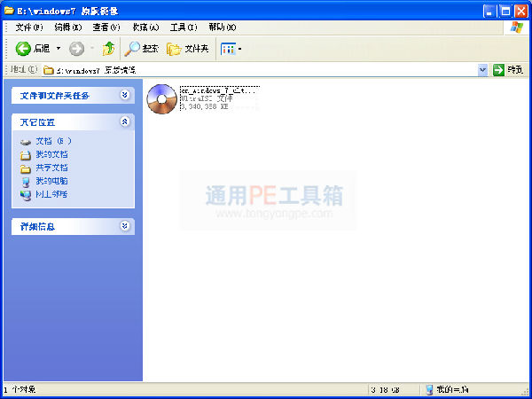Go up one folder level
Screen dimensions: 532x399
[108, 49]
